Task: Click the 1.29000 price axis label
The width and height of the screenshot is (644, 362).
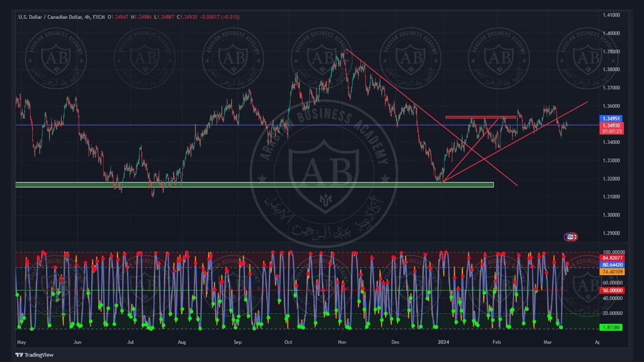Action: pos(611,233)
